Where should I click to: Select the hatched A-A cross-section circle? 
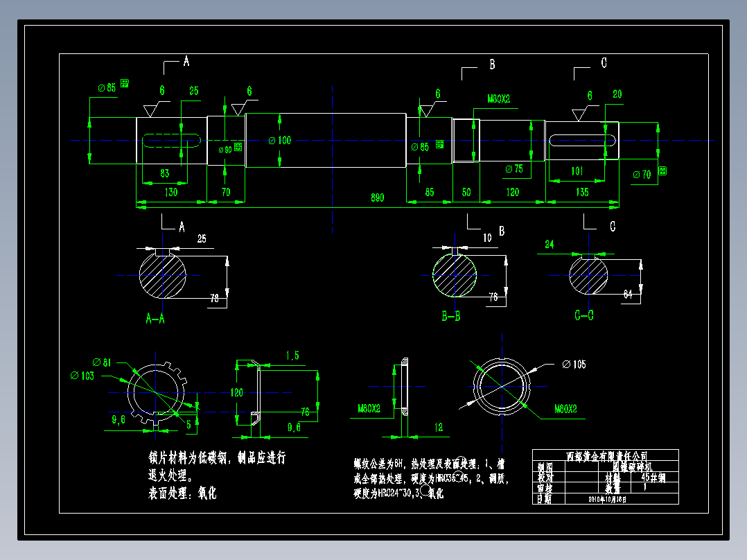click(x=162, y=275)
